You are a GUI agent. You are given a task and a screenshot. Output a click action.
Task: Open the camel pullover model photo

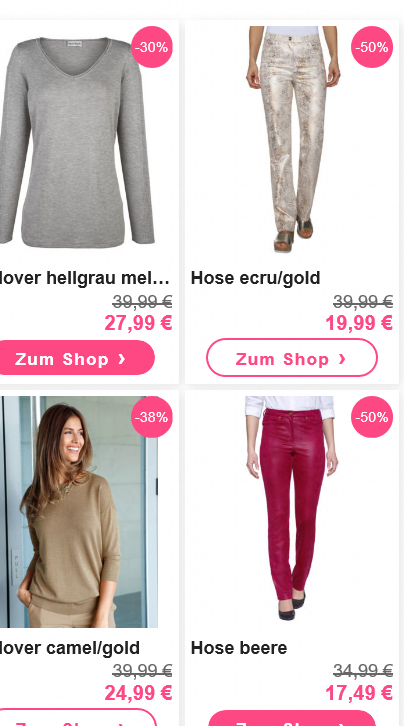point(79,512)
